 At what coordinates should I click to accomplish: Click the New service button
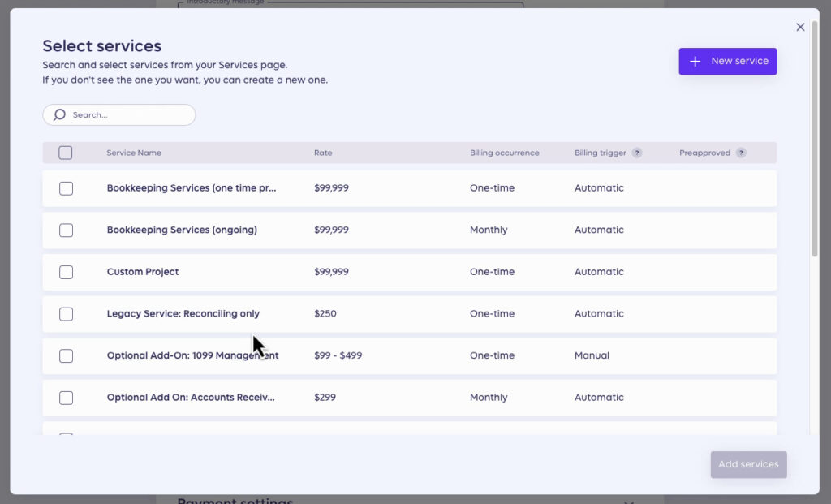(x=727, y=61)
